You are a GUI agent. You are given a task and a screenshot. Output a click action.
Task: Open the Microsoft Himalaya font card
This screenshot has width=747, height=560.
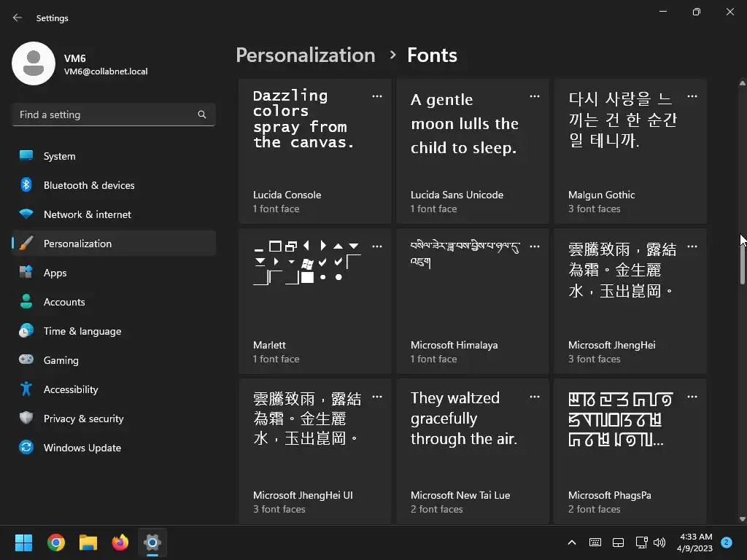(x=473, y=301)
